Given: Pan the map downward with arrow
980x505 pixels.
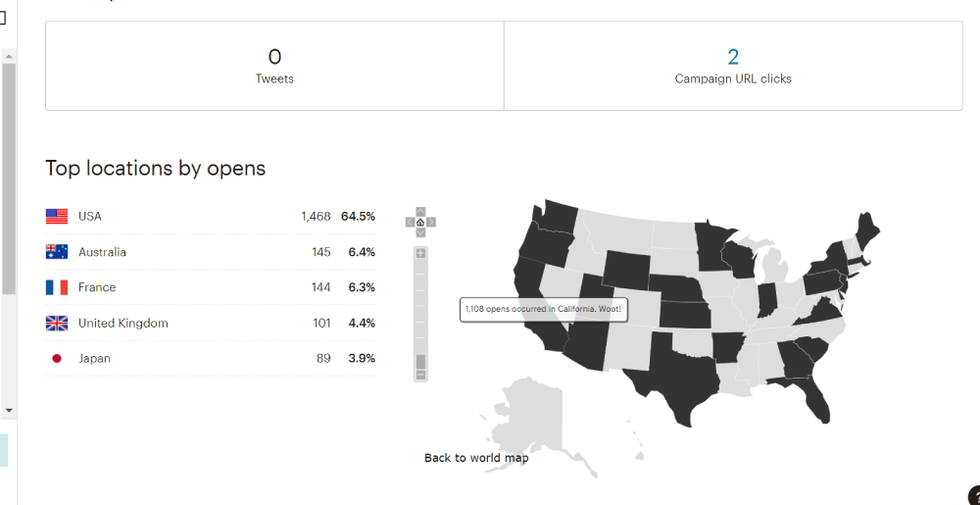Looking at the screenshot, I should (x=420, y=233).
